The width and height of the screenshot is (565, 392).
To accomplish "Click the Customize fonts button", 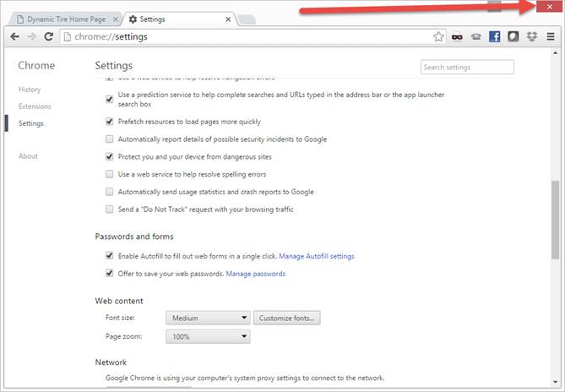I will (x=287, y=318).
